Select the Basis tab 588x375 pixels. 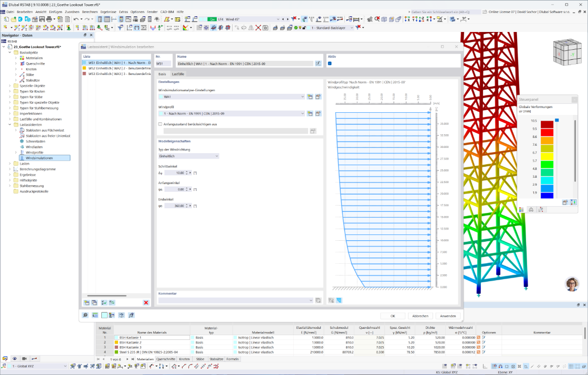point(162,74)
